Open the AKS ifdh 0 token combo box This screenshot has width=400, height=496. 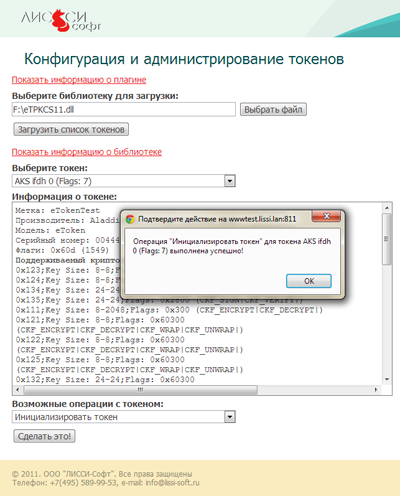[x=124, y=181]
